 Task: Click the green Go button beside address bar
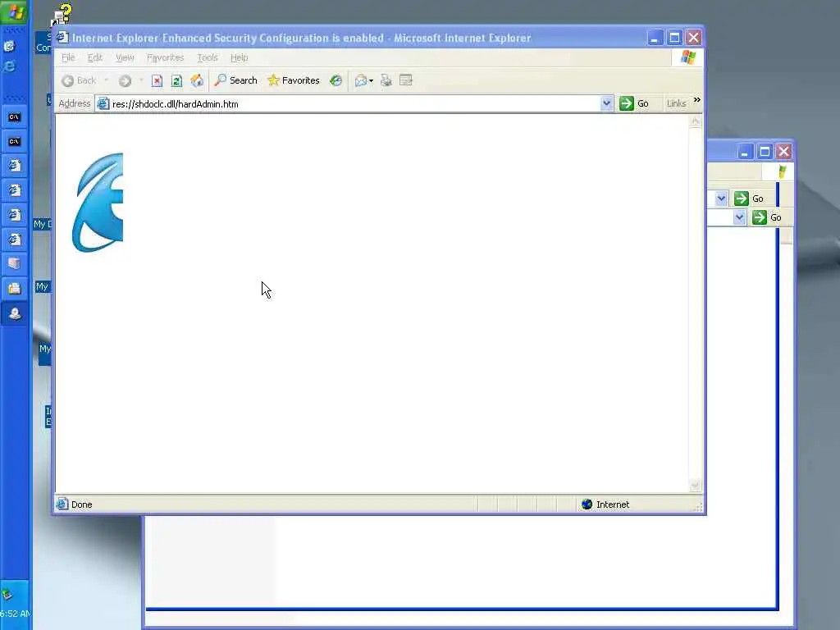[634, 103]
